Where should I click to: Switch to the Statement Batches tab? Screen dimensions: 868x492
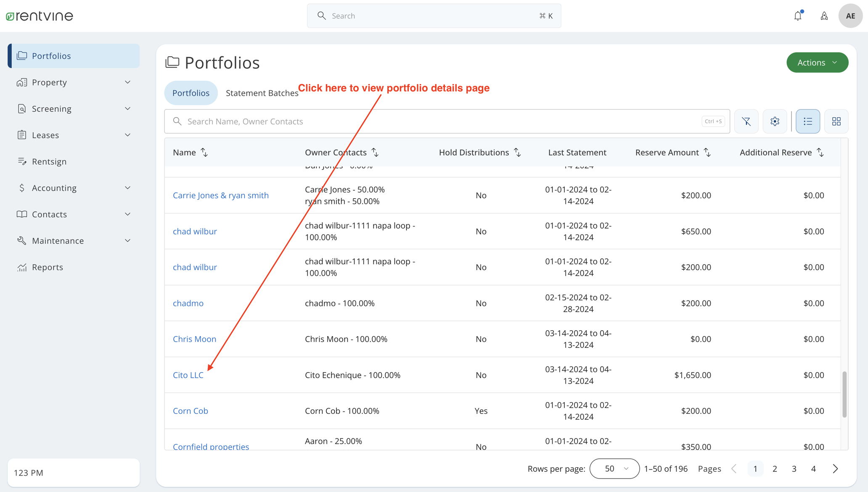point(262,93)
